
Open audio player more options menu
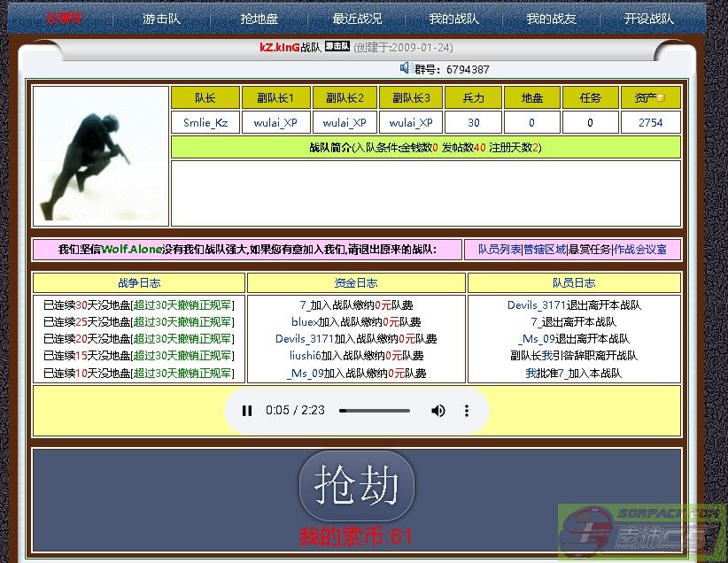pos(467,411)
